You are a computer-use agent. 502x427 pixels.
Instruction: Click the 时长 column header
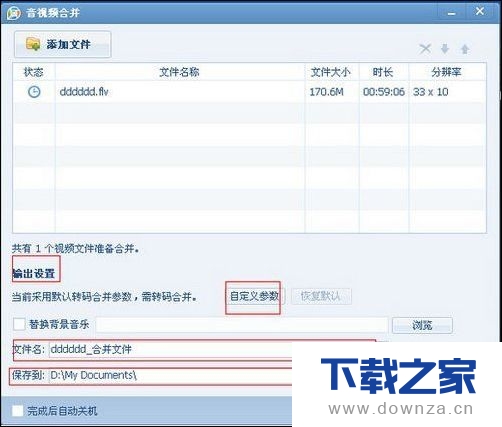point(383,72)
